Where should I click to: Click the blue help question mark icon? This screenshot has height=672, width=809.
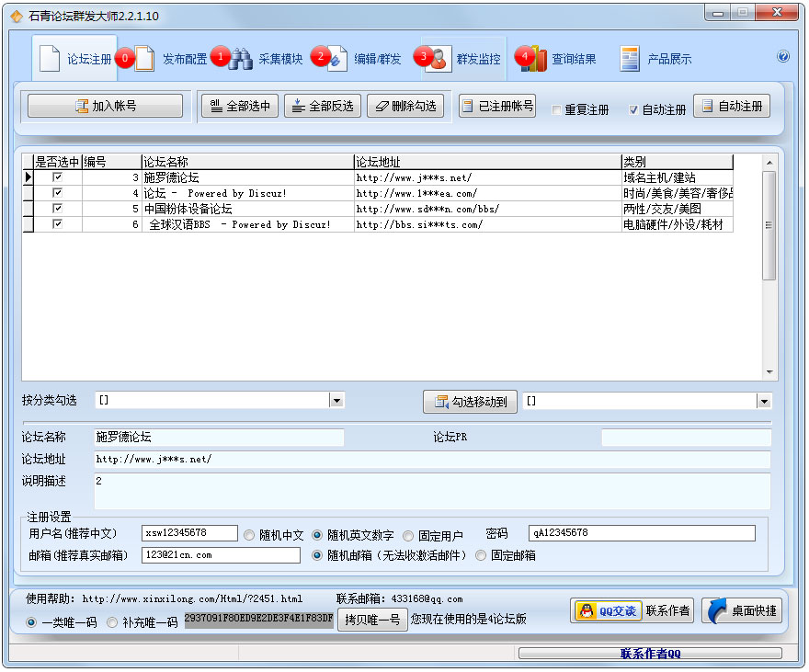click(783, 56)
